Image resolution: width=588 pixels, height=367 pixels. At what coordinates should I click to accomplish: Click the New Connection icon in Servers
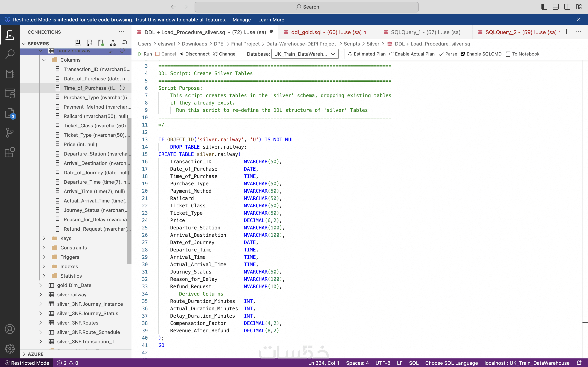click(x=78, y=43)
